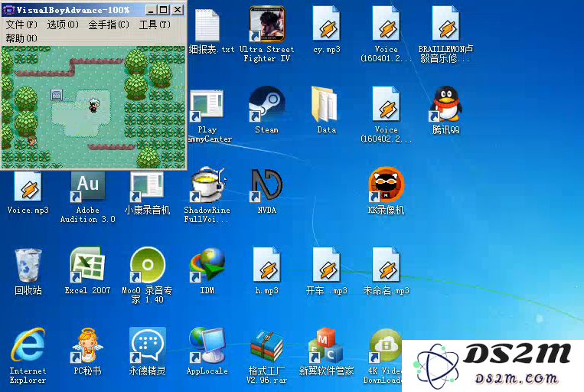The image size is (584, 392).
Task: Select the 腾讯QQ penguin icon
Action: tap(445, 104)
